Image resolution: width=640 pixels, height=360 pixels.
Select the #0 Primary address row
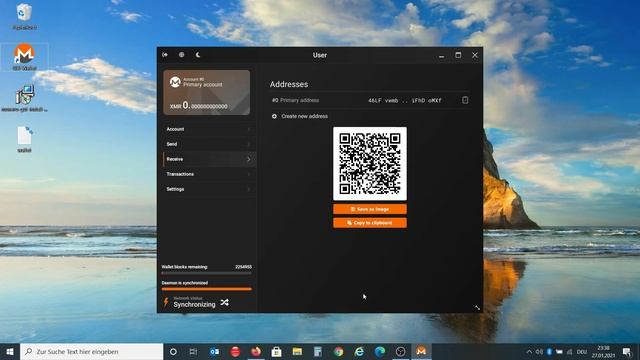coord(369,100)
